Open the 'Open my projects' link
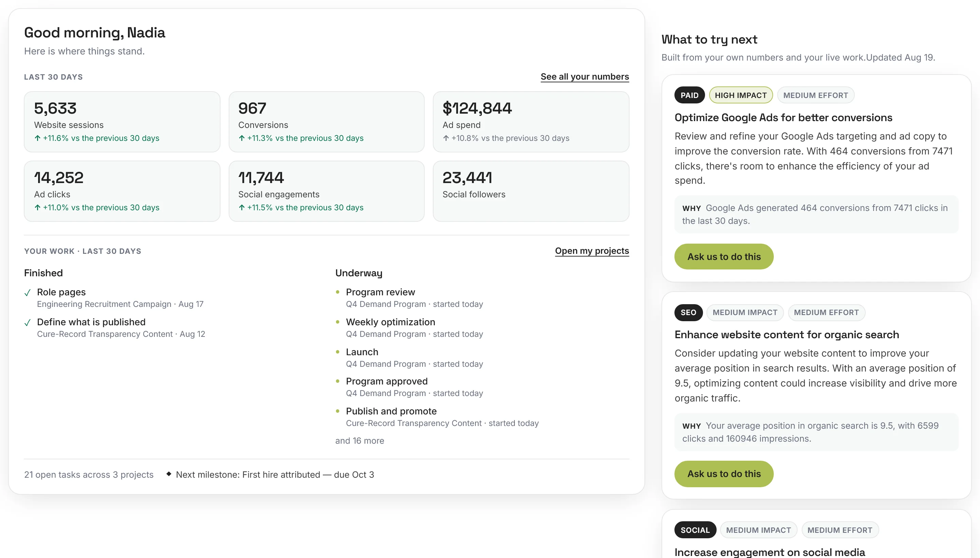The image size is (980, 558). (x=592, y=251)
